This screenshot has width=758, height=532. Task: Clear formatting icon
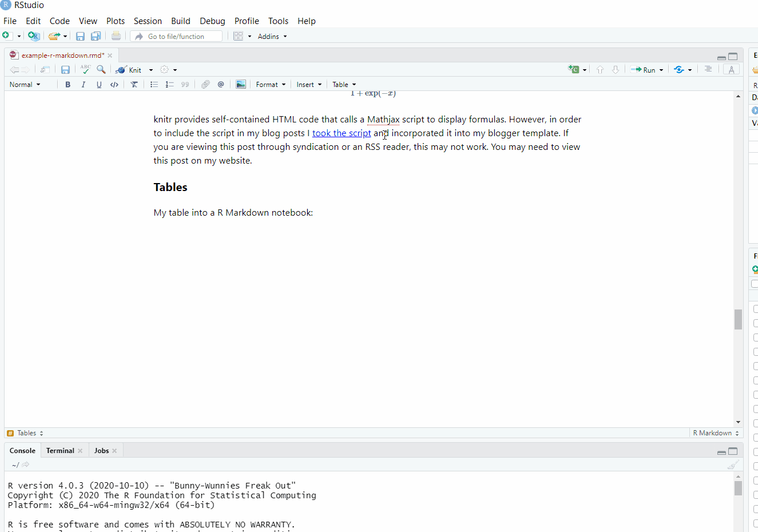tap(134, 84)
